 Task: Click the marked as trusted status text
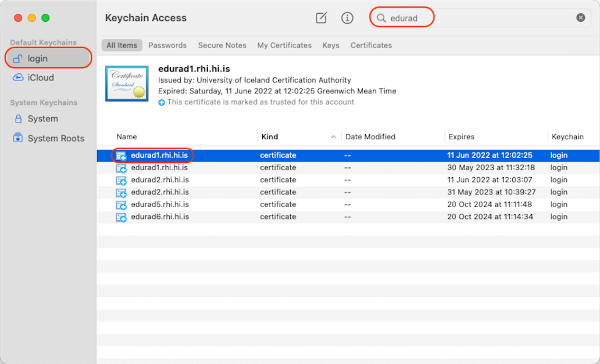click(x=261, y=102)
